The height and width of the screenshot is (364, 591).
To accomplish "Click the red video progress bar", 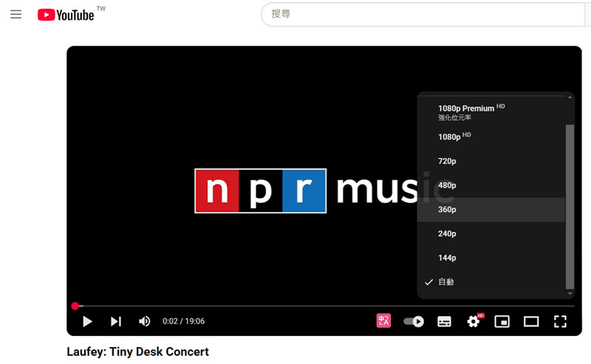I will coord(222,306).
